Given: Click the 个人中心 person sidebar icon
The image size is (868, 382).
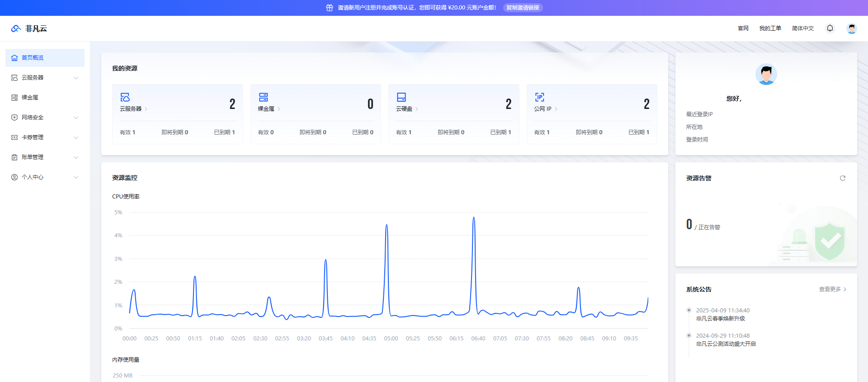Looking at the screenshot, I should [14, 177].
